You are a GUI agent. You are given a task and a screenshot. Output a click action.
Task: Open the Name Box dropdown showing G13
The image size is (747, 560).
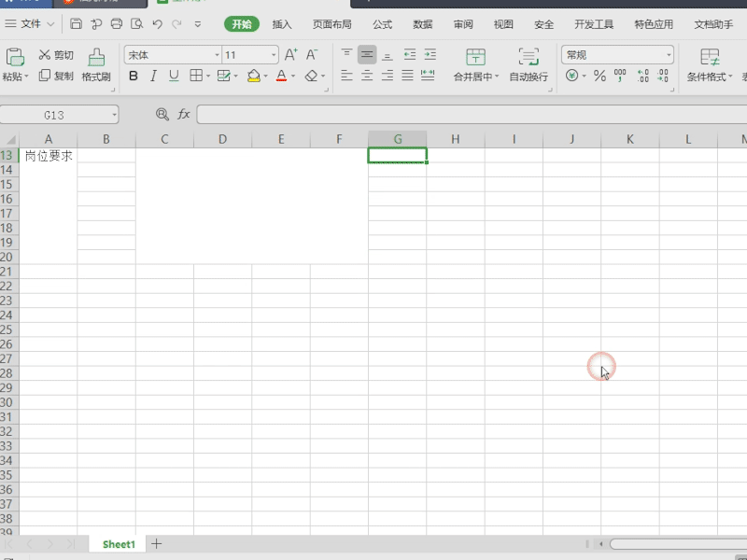click(x=114, y=114)
